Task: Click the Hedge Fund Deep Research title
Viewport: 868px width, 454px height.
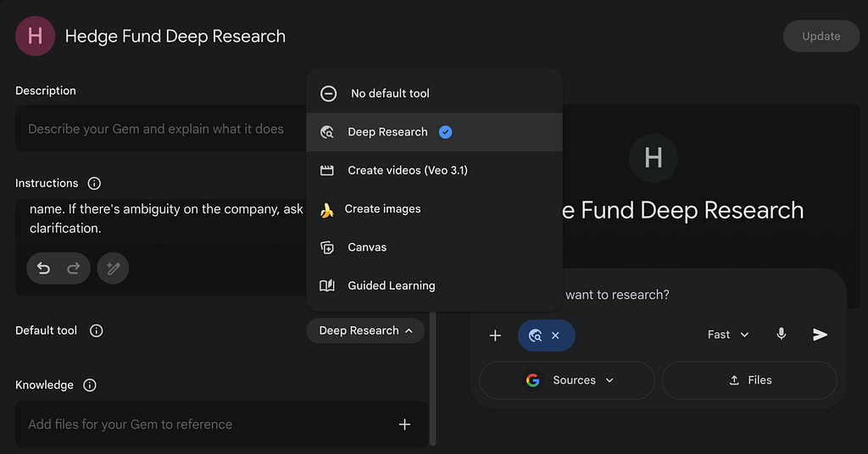Action: click(175, 36)
